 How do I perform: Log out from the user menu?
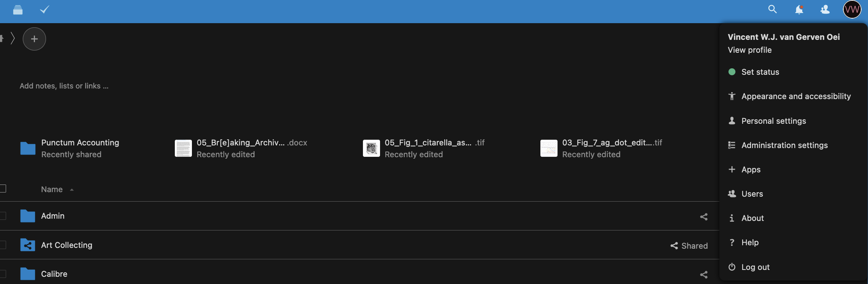point(755,267)
